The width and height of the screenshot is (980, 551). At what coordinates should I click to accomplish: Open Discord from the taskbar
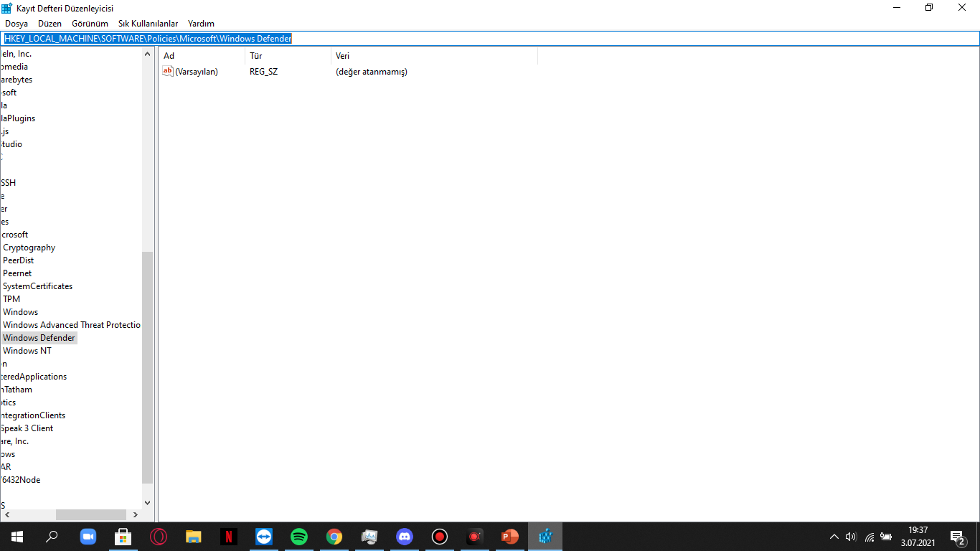(x=405, y=537)
